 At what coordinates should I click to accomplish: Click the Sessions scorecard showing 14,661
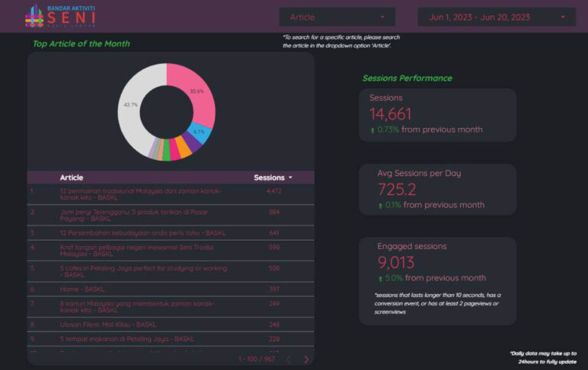[438, 114]
